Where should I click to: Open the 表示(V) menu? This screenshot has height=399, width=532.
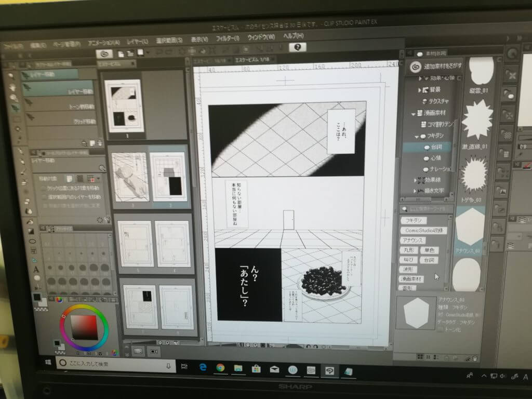[x=199, y=39]
